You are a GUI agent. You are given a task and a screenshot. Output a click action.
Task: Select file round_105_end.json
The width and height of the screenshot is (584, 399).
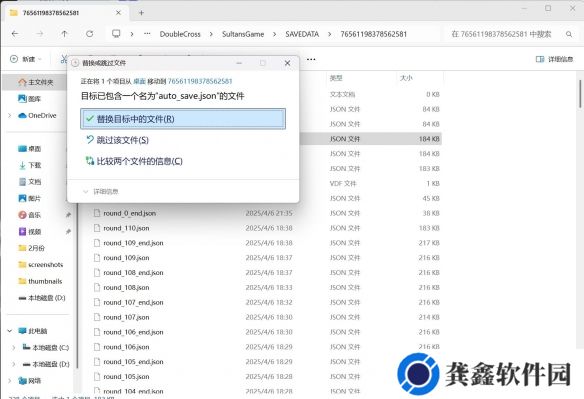(x=133, y=362)
